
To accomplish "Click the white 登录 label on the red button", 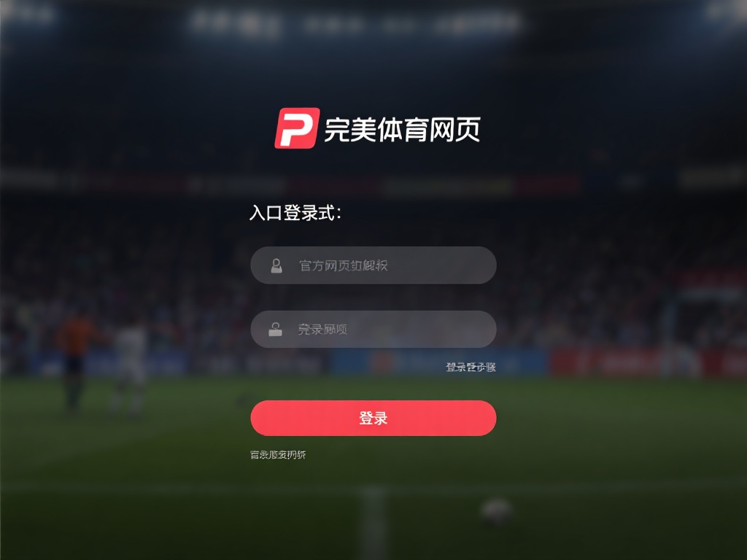I will tap(373, 418).
